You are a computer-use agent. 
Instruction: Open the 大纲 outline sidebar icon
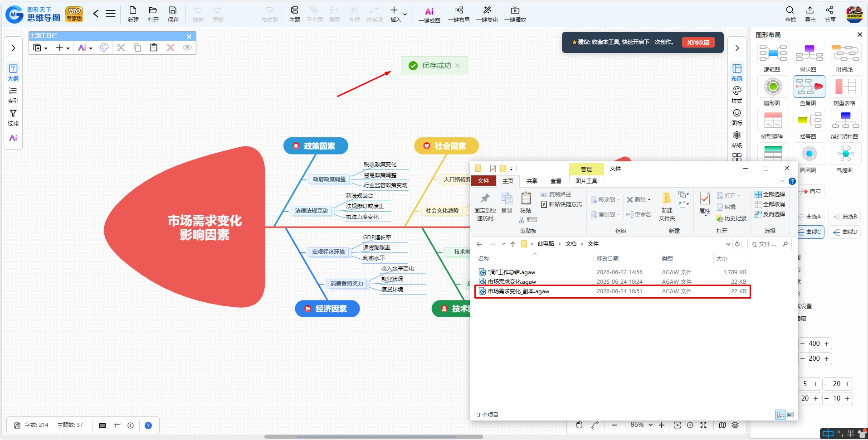13,73
